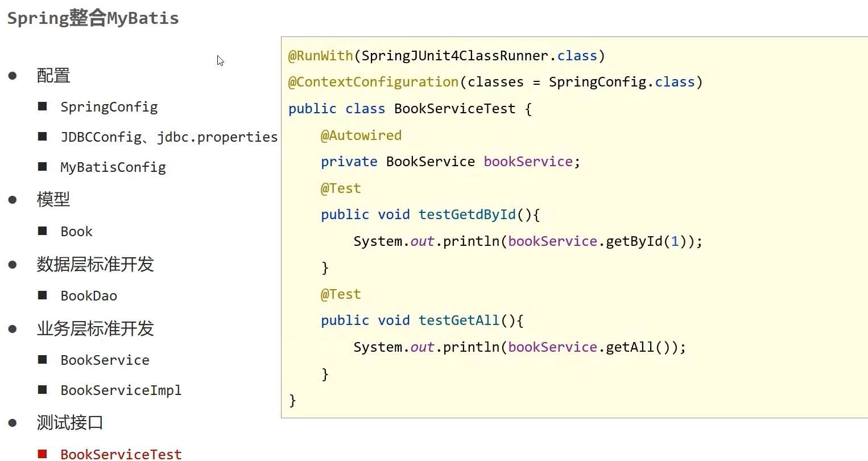This screenshot has width=868, height=461.
Task: Click the BookService list item
Action: pos(105,360)
